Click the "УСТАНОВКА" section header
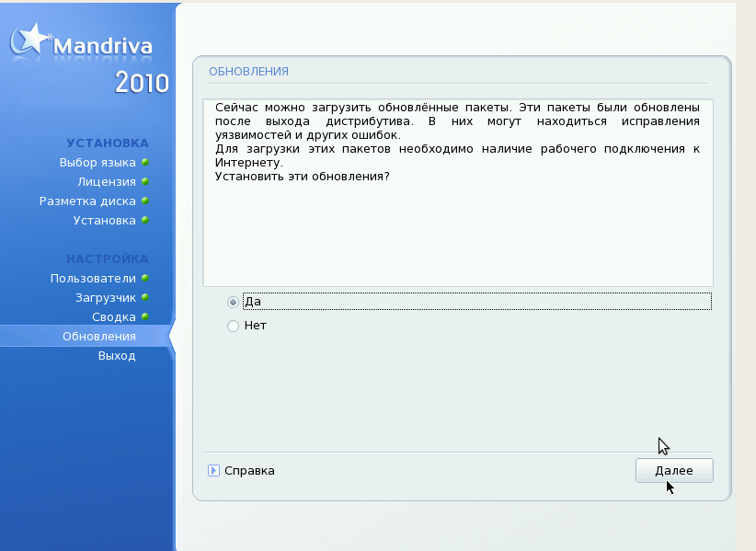Screen dimensions: 756x551 pyautogui.click(x=108, y=143)
